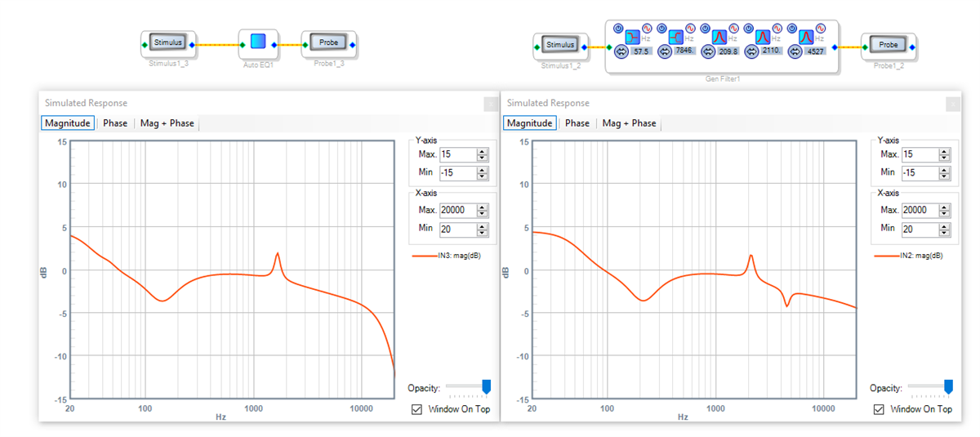Click the double-arrow icon beside 209.8
980x437 pixels.
[x=708, y=51]
